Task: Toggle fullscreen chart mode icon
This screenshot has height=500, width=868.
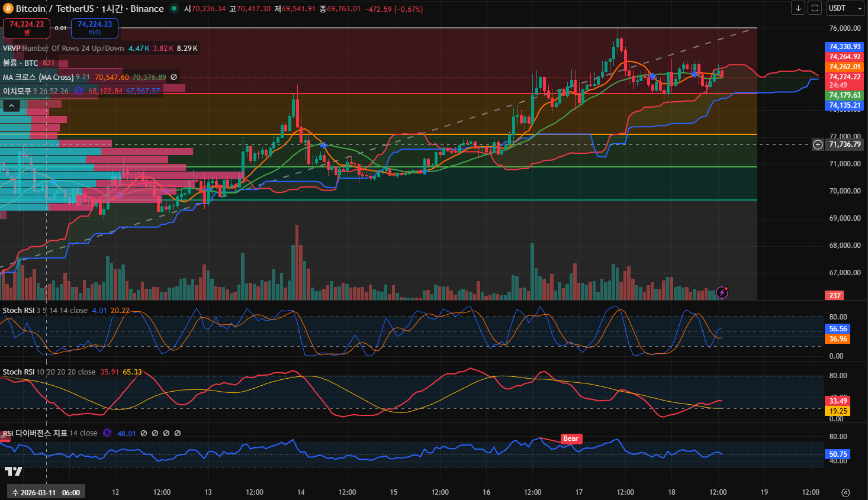Action: tap(815, 8)
